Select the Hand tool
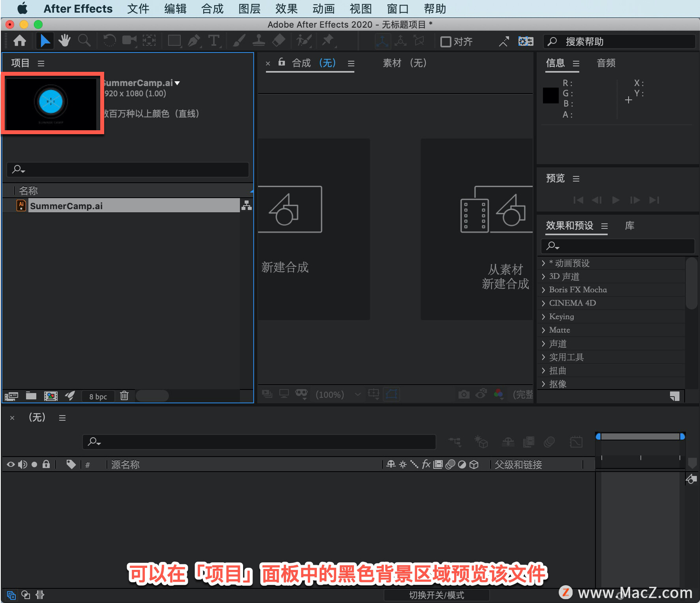The height and width of the screenshot is (603, 700). [x=64, y=41]
